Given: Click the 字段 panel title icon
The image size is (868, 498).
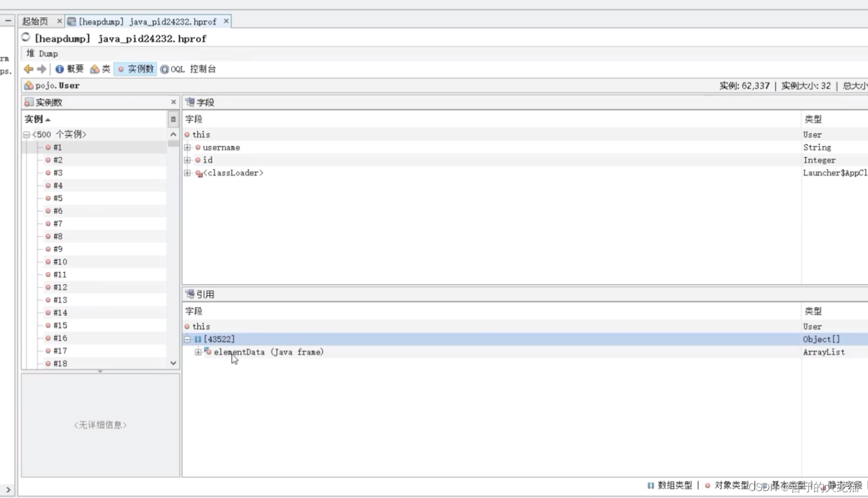Looking at the screenshot, I should tap(190, 102).
